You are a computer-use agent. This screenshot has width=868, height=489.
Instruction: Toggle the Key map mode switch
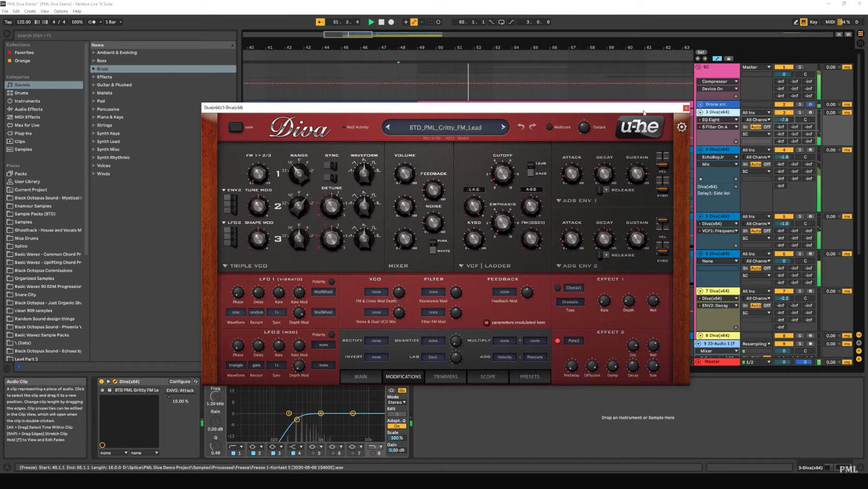tap(813, 22)
